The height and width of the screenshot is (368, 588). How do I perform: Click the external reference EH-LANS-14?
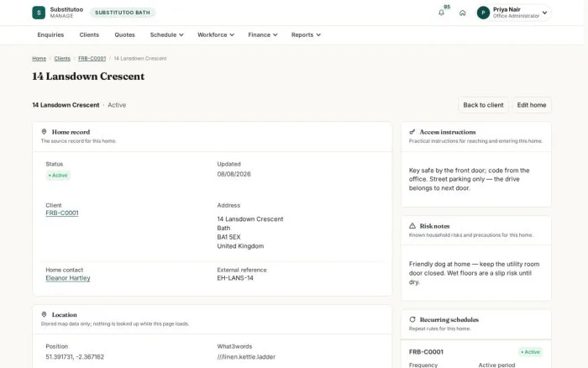(235, 278)
